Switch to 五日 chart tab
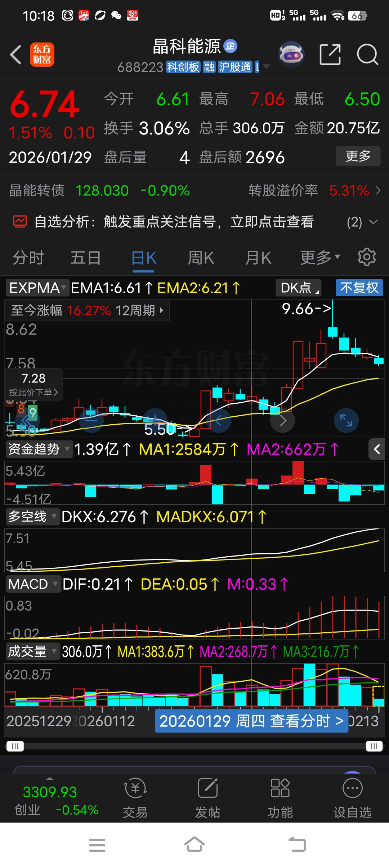Viewport: 389px width, 868px height. 85,258
